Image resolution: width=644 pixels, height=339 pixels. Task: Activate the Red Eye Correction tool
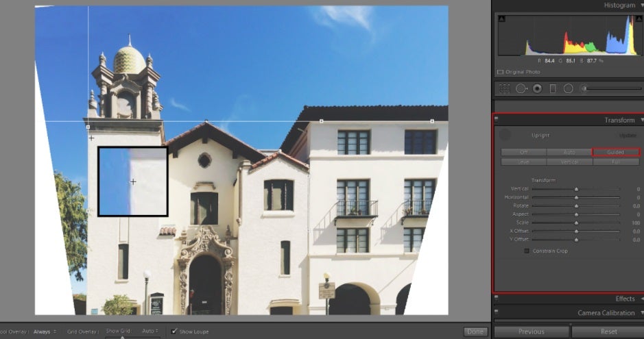coord(537,88)
